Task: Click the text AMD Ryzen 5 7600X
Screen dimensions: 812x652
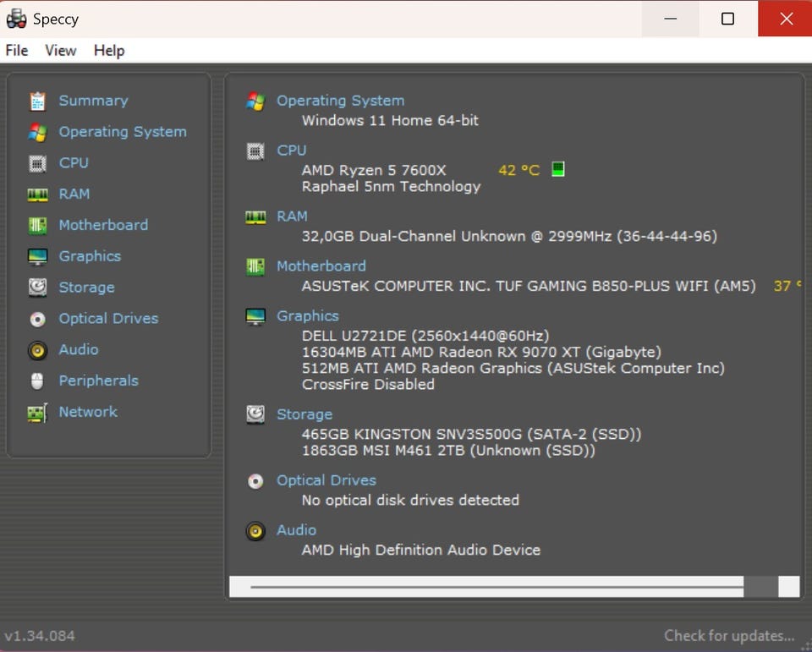Action: click(374, 170)
